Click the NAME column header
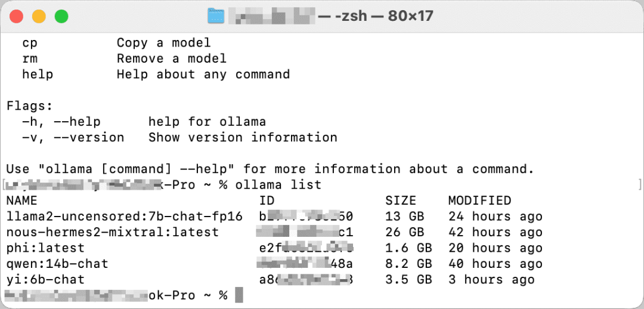Image resolution: width=644 pixels, height=309 pixels. point(21,200)
